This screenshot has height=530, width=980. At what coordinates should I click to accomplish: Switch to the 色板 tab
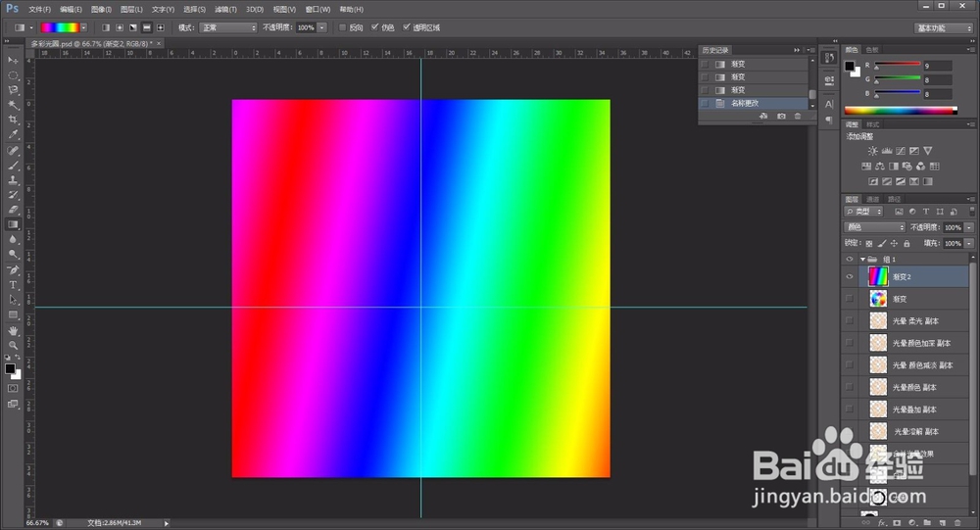point(872,49)
